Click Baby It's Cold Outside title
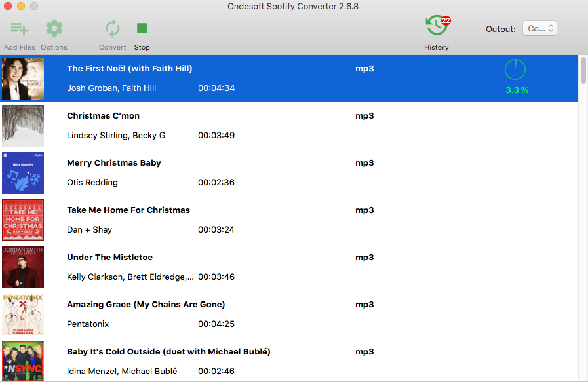The image size is (588, 382). pos(168,352)
